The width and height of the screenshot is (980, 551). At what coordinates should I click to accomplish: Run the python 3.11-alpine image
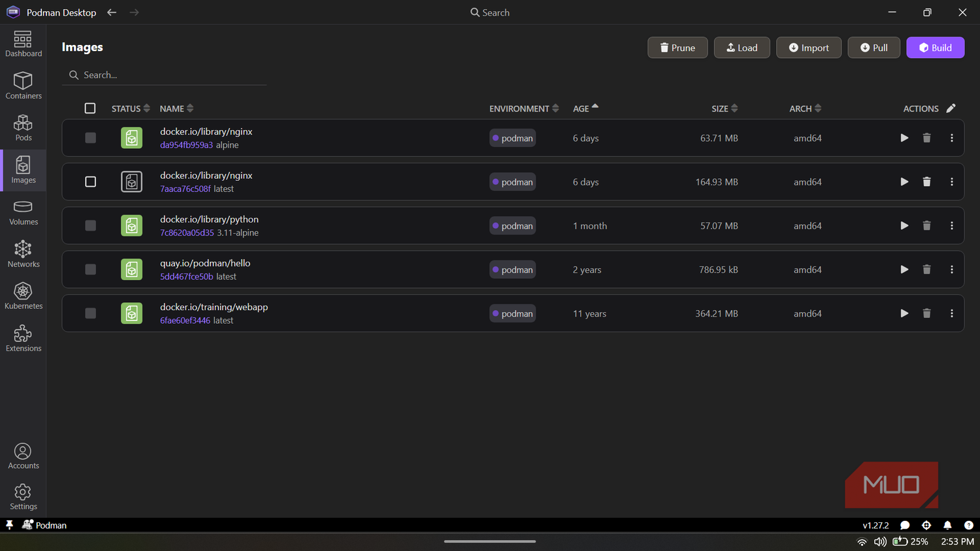tap(904, 225)
